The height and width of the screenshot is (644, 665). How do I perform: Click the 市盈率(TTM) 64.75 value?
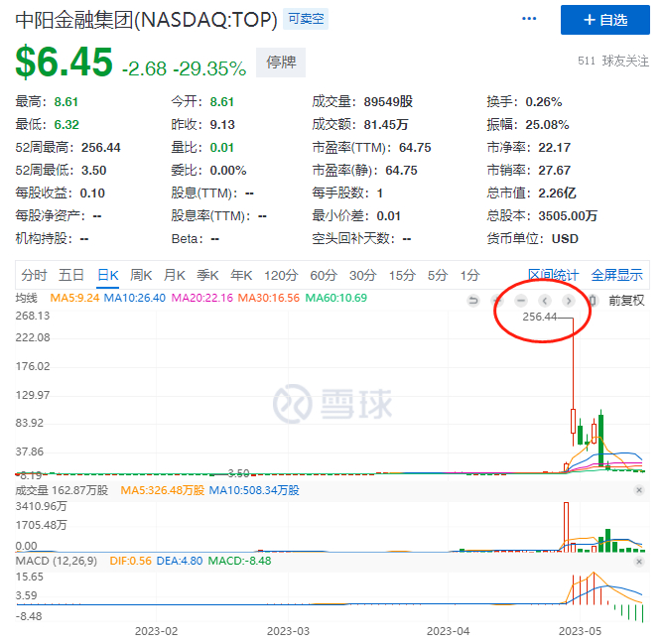coord(415,148)
